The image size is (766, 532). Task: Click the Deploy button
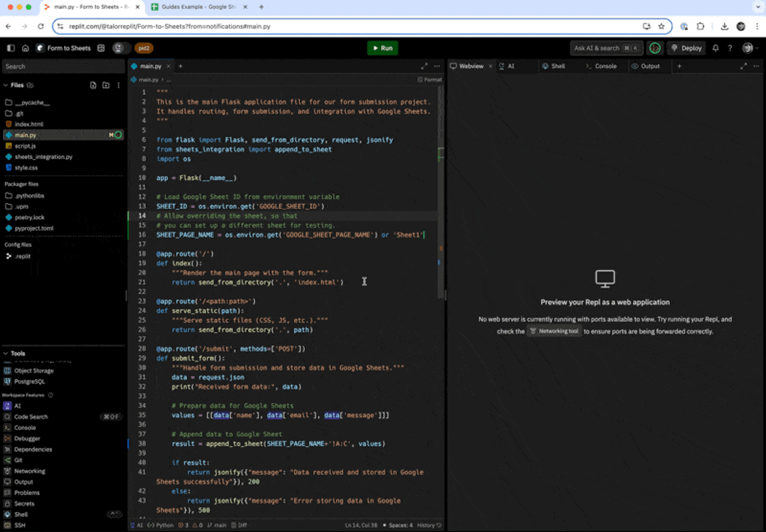click(x=687, y=48)
